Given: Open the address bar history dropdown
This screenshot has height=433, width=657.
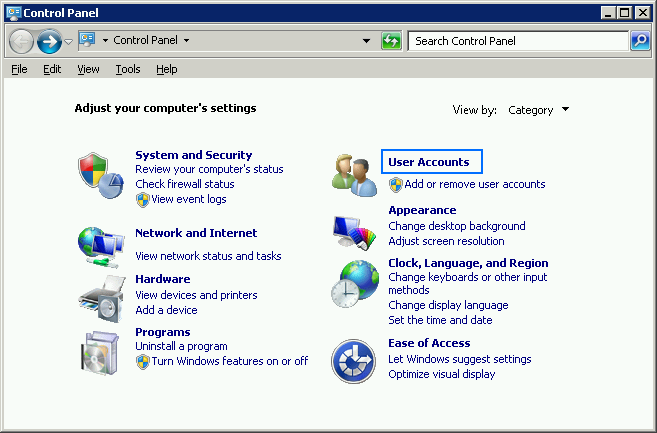Looking at the screenshot, I should click(366, 41).
